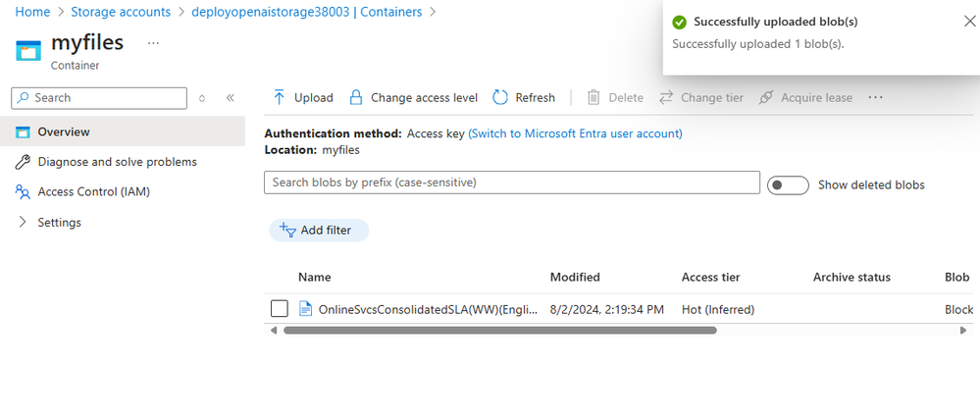The height and width of the screenshot is (417, 980).
Task: Open deployopenaistorage38003 Containers breadcrumb
Action: (x=307, y=12)
